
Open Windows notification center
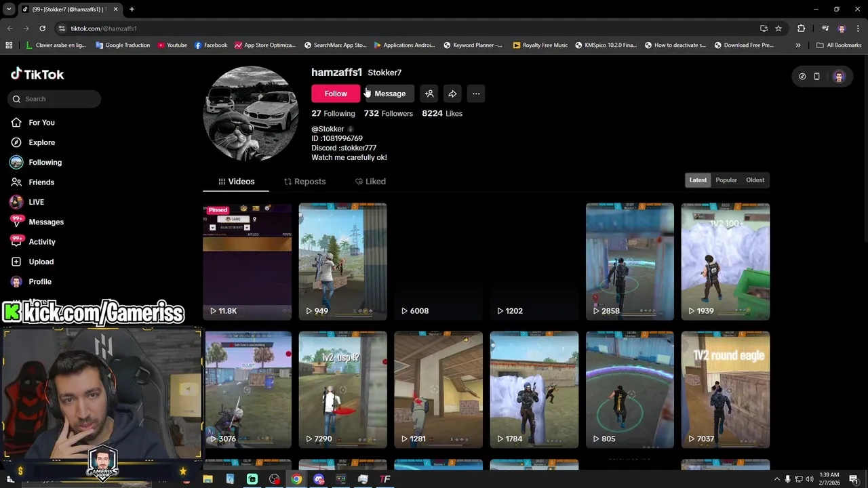tap(854, 479)
